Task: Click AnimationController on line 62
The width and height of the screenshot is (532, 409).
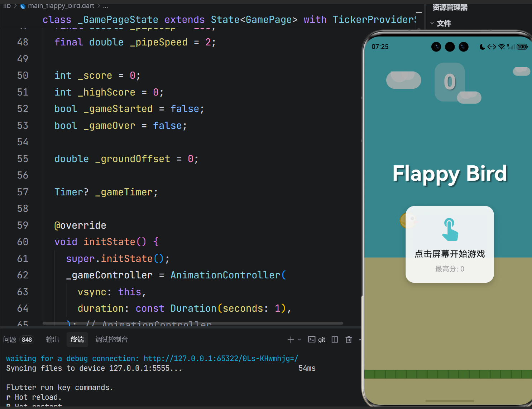Action: [x=225, y=275]
